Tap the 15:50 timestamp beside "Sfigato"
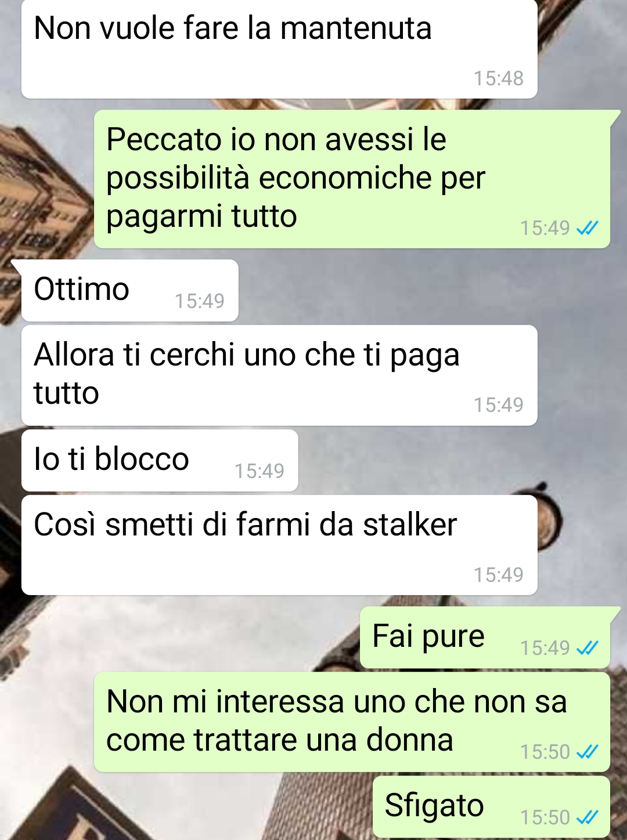The width and height of the screenshot is (627, 840). coord(545,817)
